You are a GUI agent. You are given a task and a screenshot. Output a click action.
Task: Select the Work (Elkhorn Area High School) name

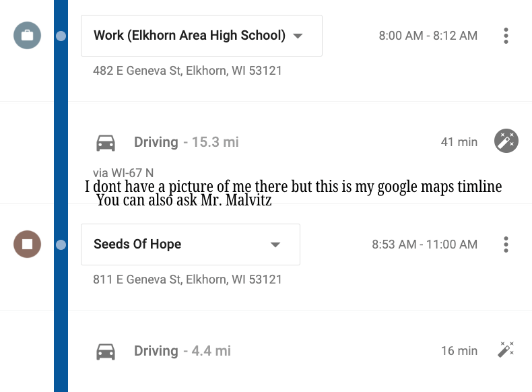coord(189,36)
